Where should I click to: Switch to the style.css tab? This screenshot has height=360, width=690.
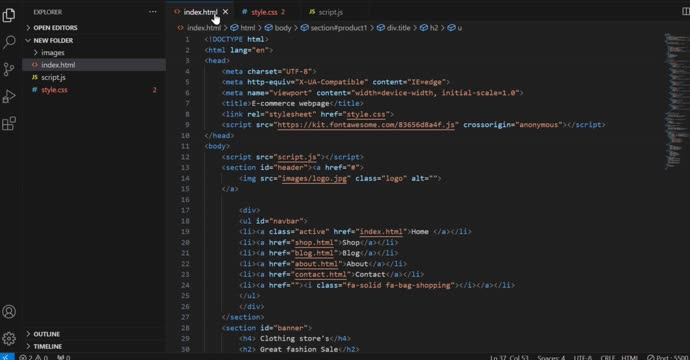pyautogui.click(x=264, y=12)
